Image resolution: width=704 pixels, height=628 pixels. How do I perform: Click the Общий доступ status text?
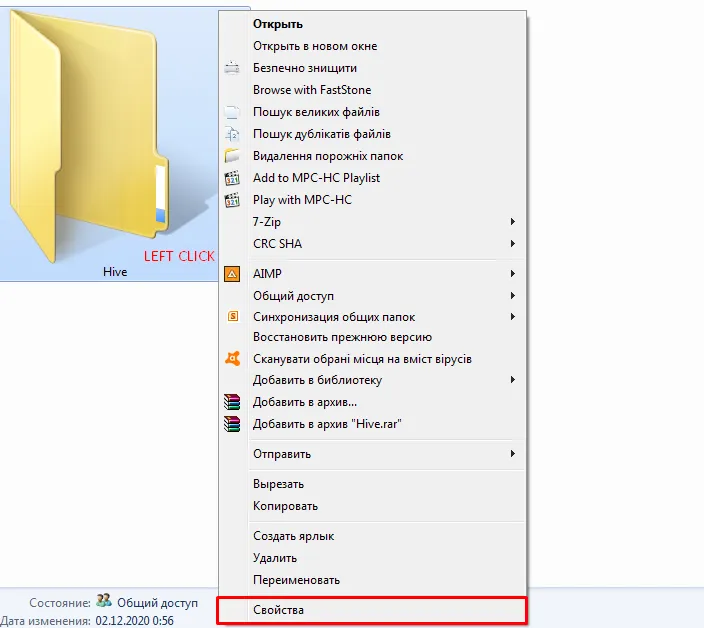coord(157,603)
